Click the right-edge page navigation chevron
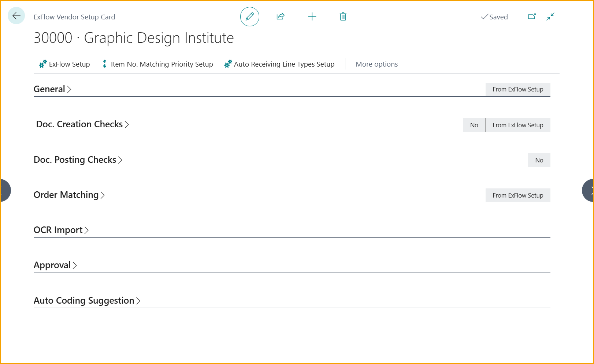Image resolution: width=594 pixels, height=364 pixels. click(x=591, y=190)
